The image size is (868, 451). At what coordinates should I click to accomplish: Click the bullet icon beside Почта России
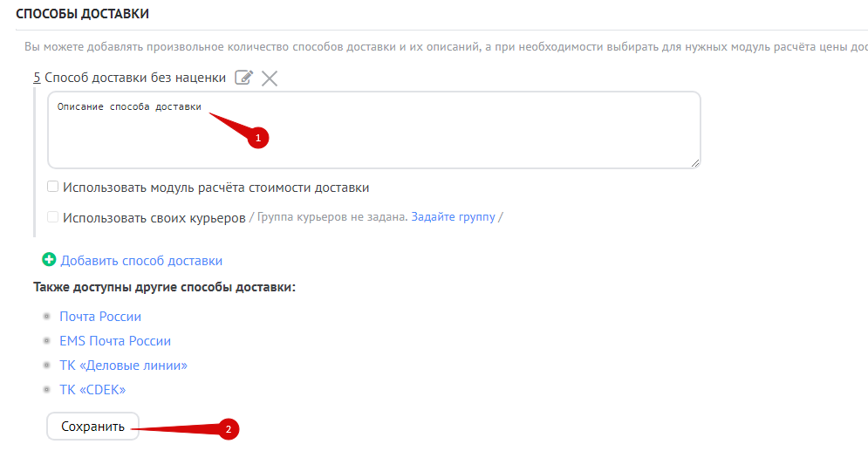(x=46, y=317)
